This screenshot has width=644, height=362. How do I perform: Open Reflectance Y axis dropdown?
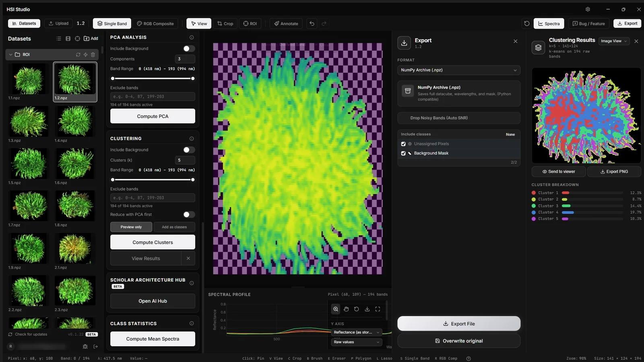[x=357, y=333]
